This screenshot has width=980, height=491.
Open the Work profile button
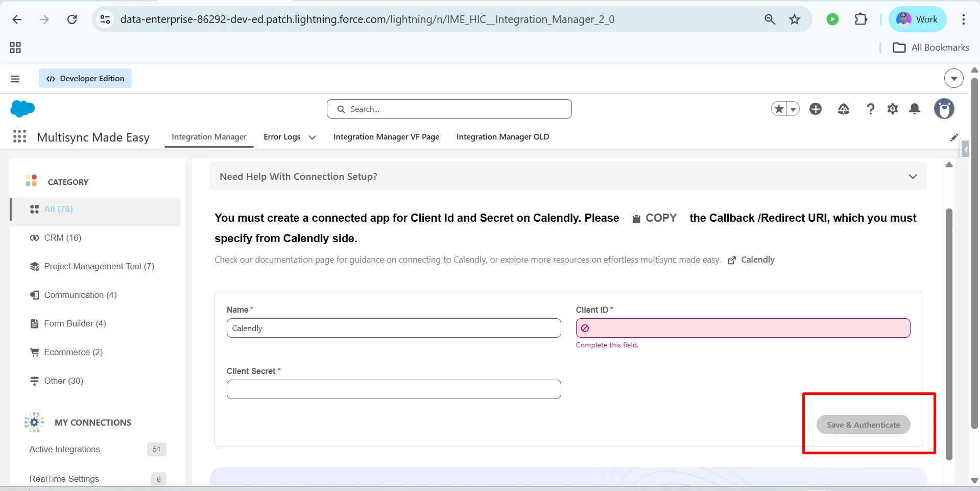click(917, 19)
